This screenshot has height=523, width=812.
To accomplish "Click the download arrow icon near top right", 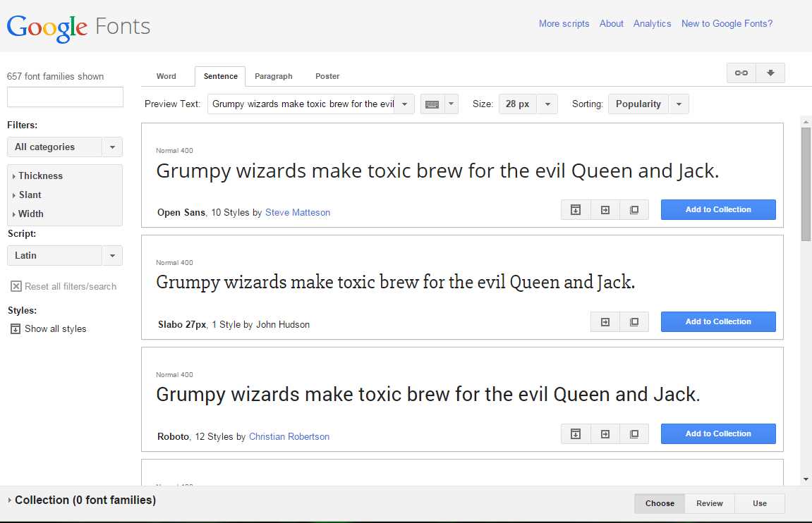I will coord(770,73).
